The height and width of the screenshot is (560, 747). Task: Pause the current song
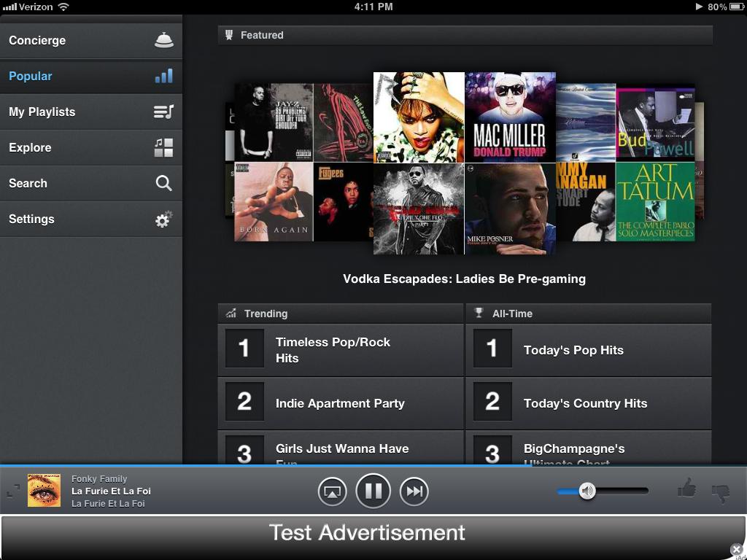373,491
